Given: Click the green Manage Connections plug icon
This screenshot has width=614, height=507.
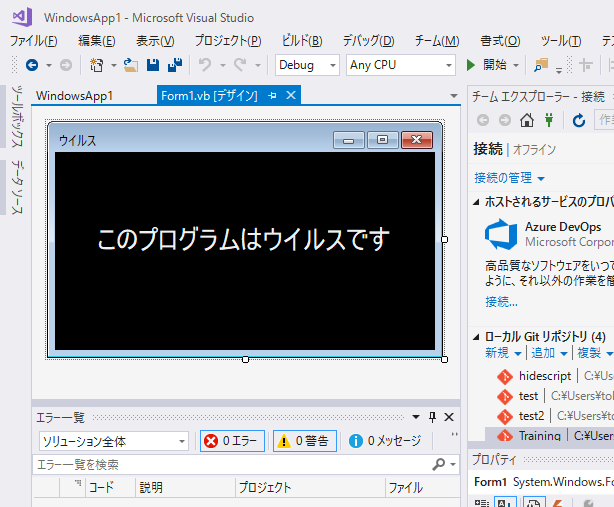Looking at the screenshot, I should pyautogui.click(x=549, y=120).
